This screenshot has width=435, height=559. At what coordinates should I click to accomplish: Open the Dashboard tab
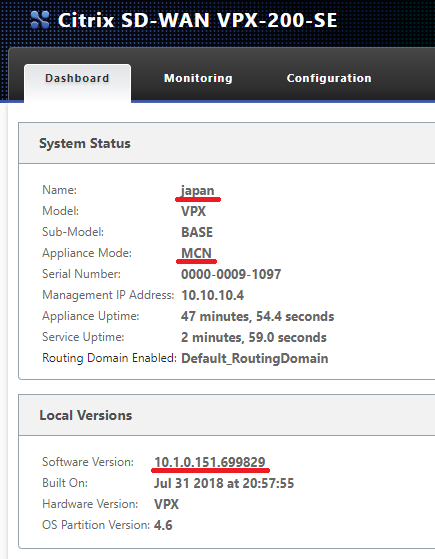click(x=77, y=83)
